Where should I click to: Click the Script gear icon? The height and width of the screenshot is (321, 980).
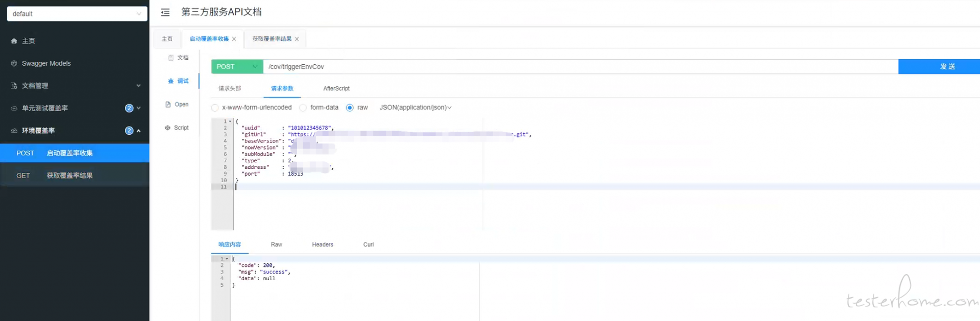click(167, 128)
